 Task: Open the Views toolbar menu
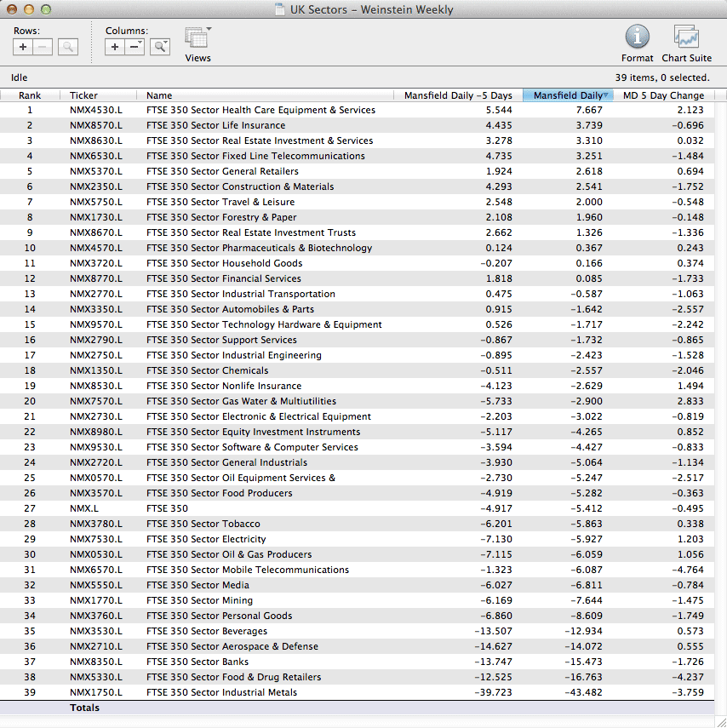click(197, 39)
